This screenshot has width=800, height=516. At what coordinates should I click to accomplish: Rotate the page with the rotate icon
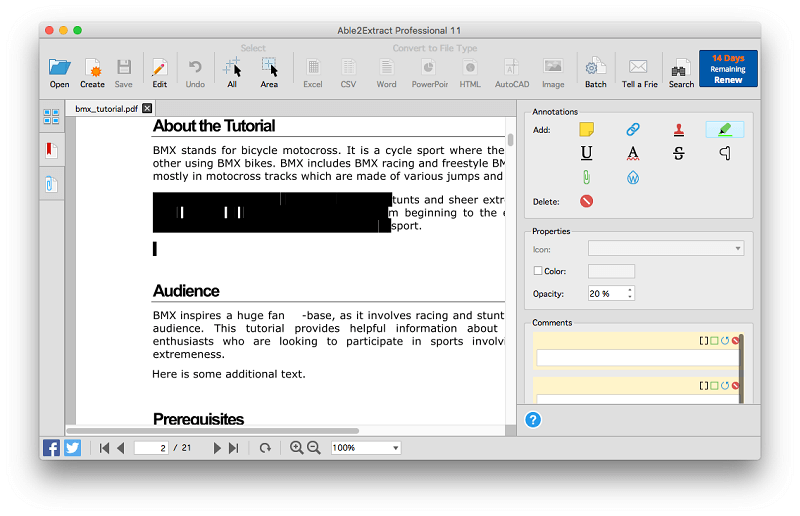(x=265, y=448)
